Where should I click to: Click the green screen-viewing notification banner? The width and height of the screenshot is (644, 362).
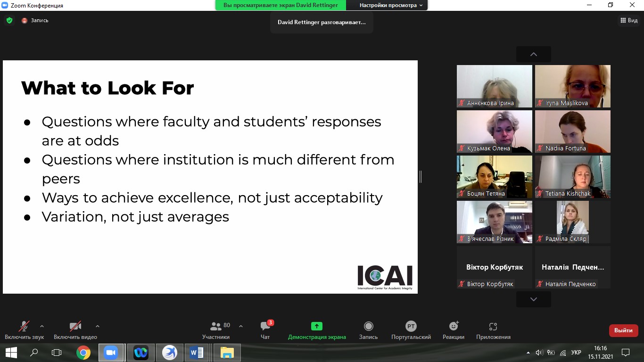tap(281, 5)
